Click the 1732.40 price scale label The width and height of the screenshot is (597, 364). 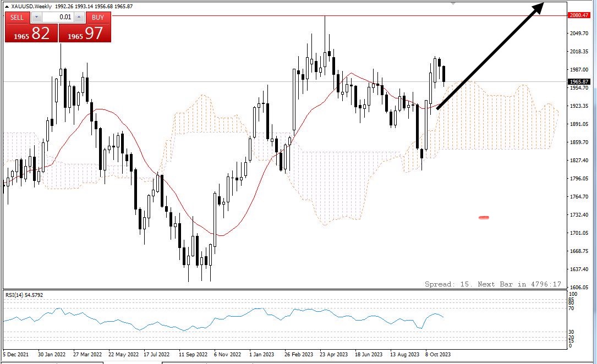[x=579, y=215]
